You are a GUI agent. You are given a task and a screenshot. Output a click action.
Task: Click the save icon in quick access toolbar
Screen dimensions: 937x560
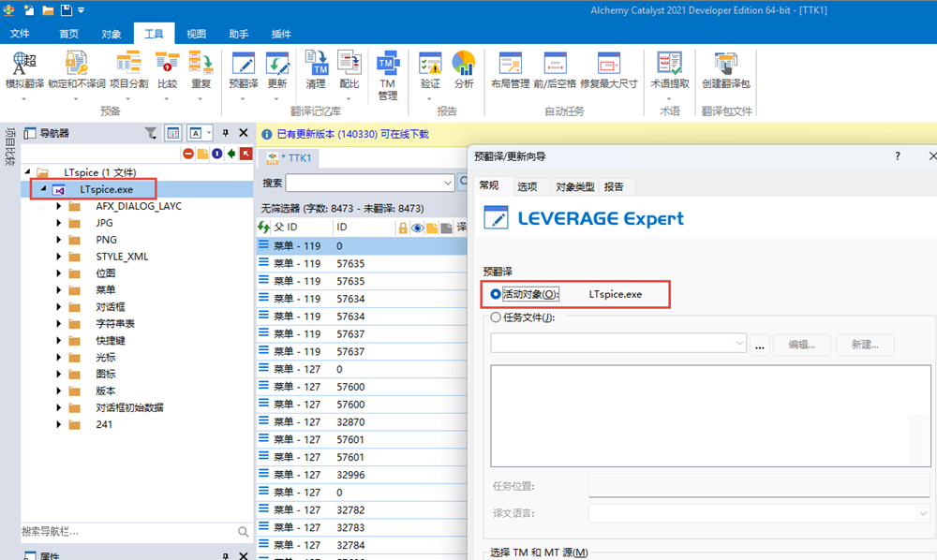pos(66,10)
